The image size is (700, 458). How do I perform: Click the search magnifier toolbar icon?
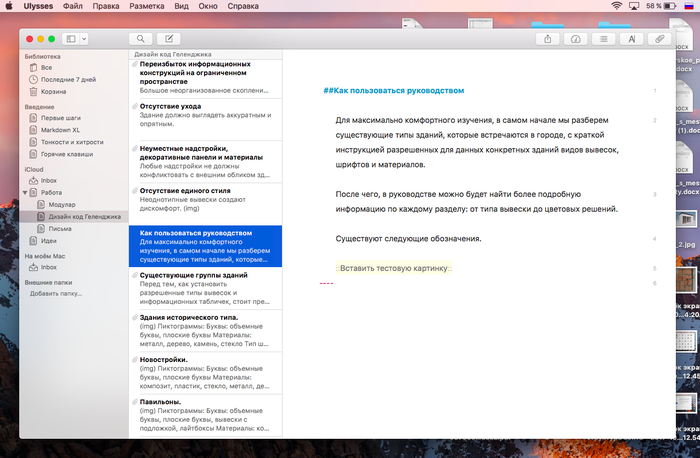click(142, 39)
